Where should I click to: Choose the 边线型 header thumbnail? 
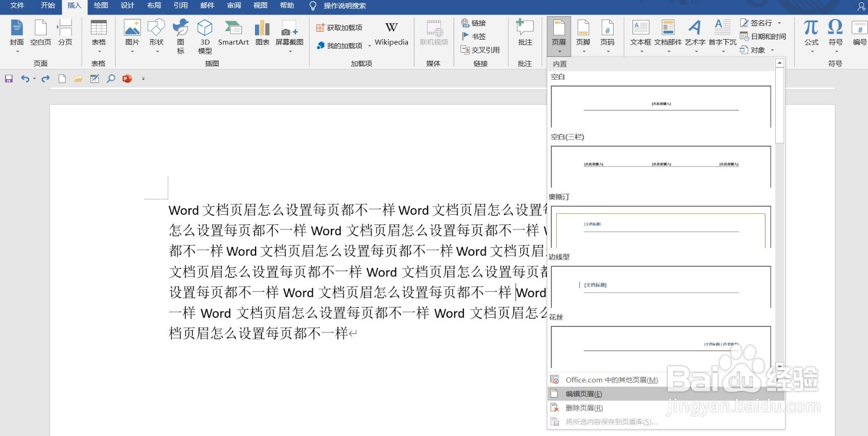tap(661, 287)
